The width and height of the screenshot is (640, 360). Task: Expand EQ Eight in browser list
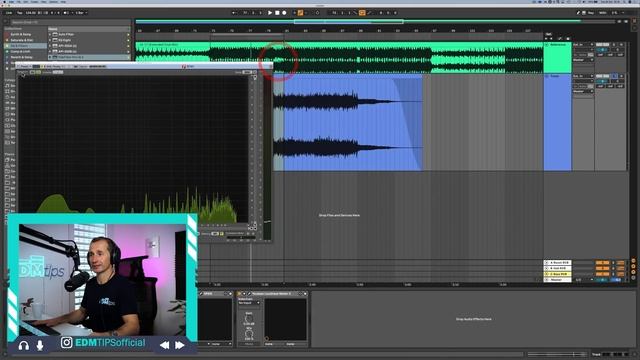pos(50,40)
